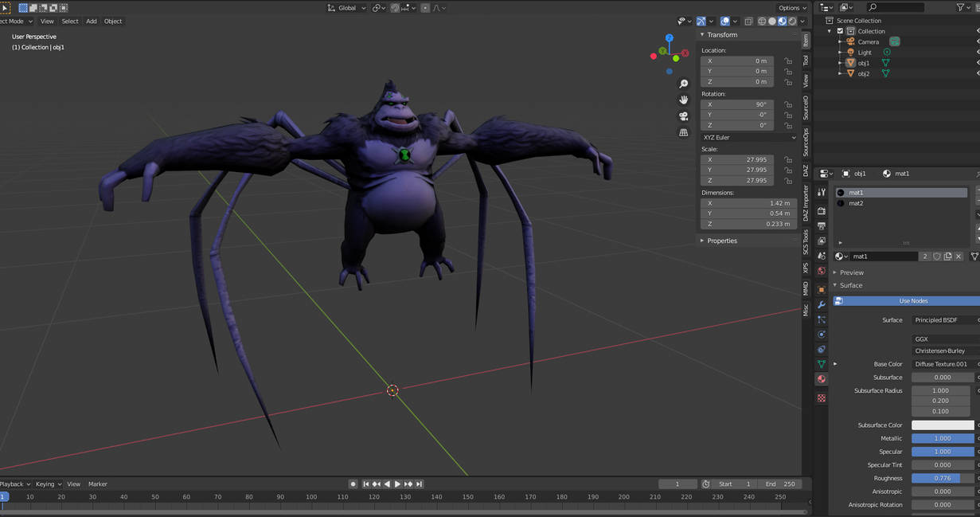The width and height of the screenshot is (980, 517).
Task: Open Global transform orientation dropdown
Action: 346,8
